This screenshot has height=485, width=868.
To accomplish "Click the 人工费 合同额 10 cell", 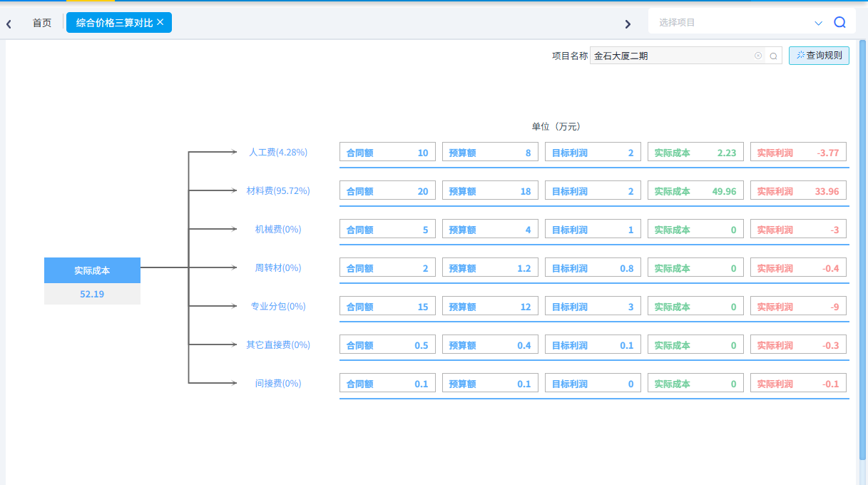I will [387, 152].
